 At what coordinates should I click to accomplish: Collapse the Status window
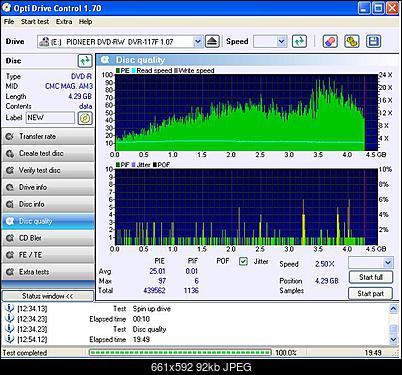point(48,296)
